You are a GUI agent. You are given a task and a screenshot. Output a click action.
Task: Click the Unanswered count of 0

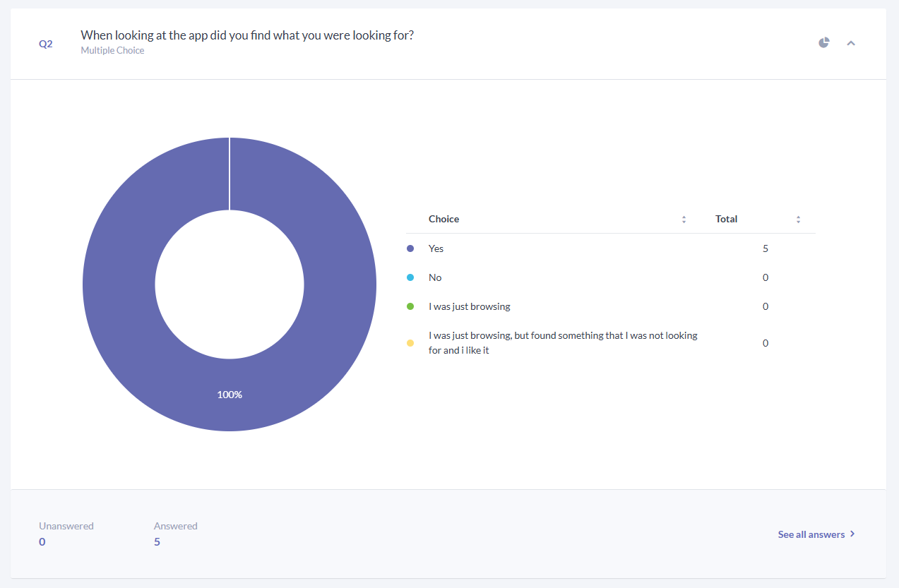tap(42, 541)
